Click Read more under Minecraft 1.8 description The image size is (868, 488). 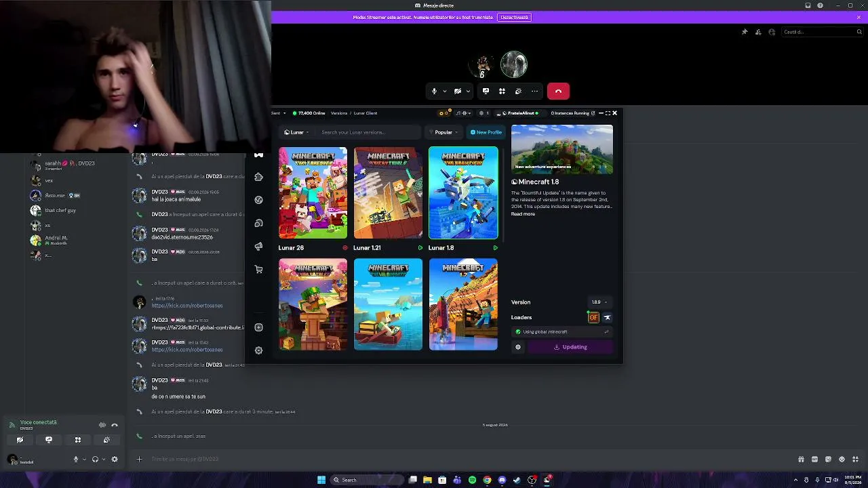point(523,214)
